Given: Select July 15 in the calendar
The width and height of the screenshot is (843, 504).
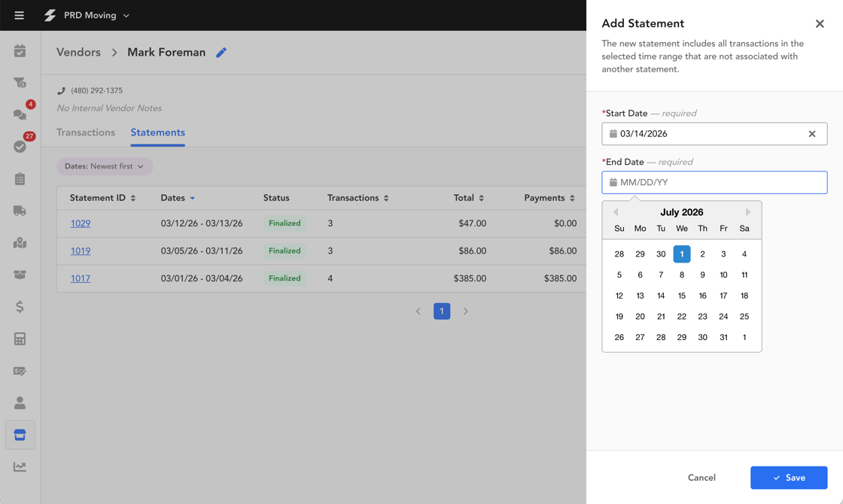Looking at the screenshot, I should (x=682, y=296).
